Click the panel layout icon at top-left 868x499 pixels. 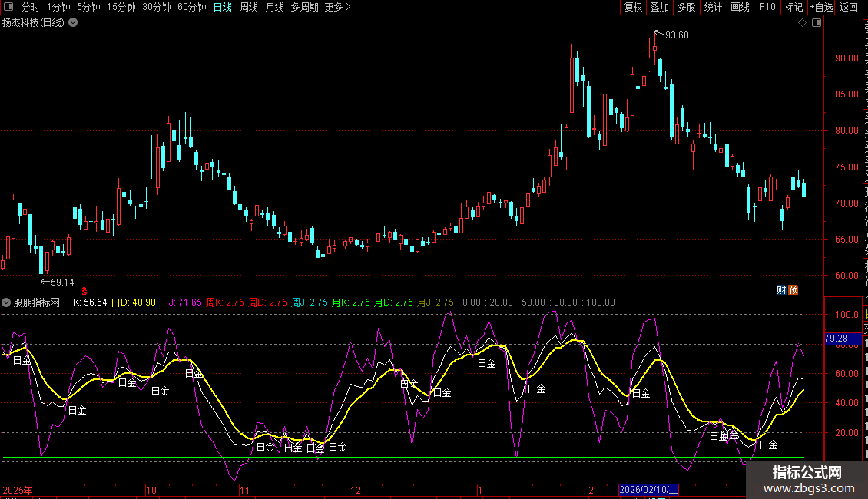(x=8, y=8)
